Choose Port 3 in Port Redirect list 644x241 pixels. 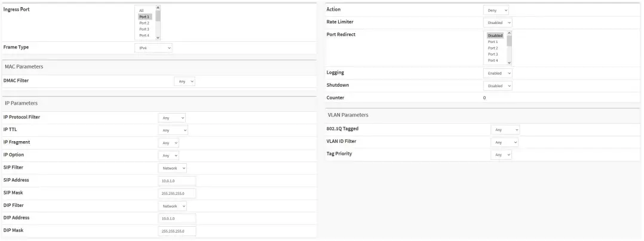[x=493, y=54]
